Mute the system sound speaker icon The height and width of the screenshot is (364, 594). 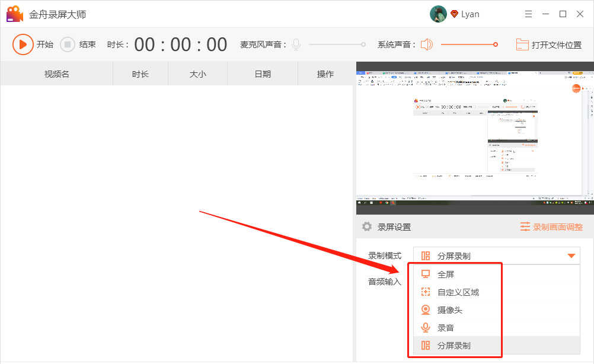[x=427, y=44]
